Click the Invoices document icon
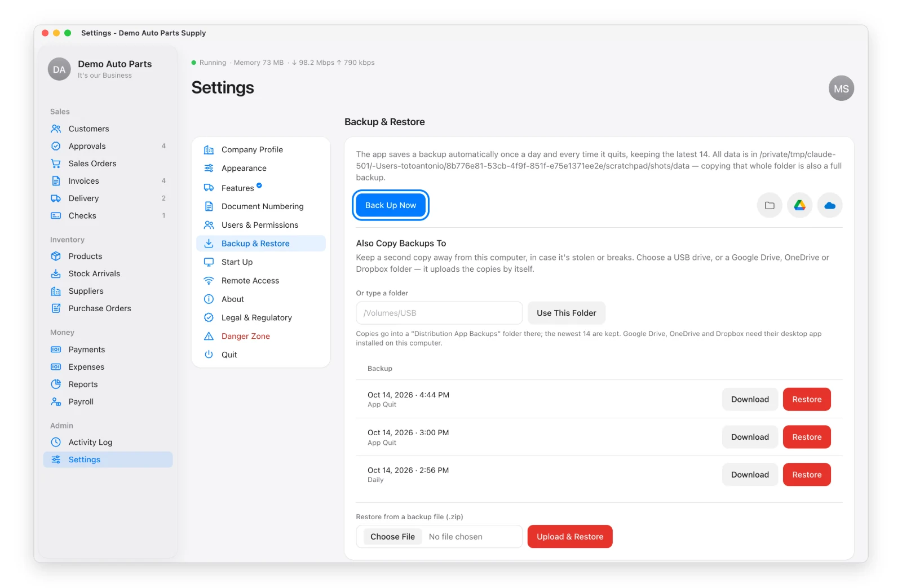The width and height of the screenshot is (902, 588). click(x=56, y=181)
